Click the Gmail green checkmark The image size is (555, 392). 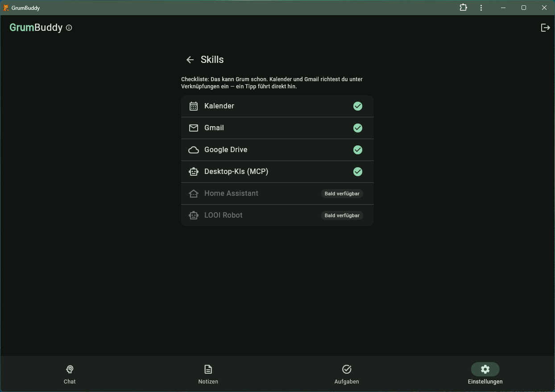pos(358,128)
